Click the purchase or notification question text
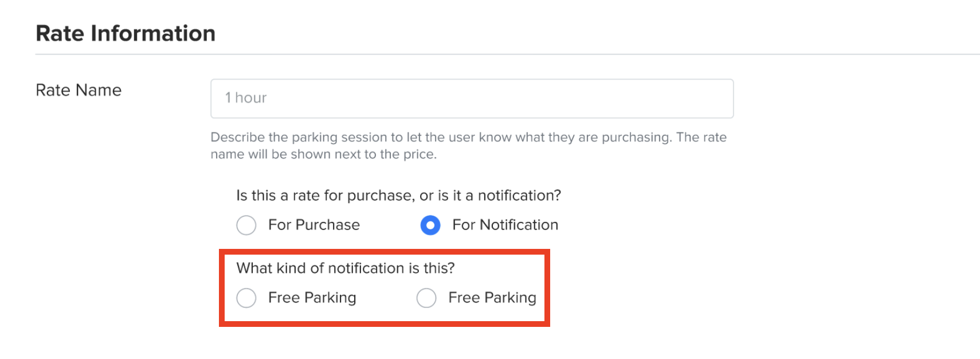The image size is (980, 359). (x=398, y=195)
